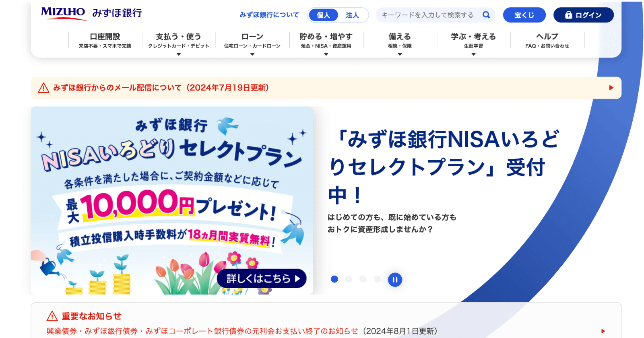The height and width of the screenshot is (338, 644).
Task: Click the 宝くじ button
Action: [x=524, y=15]
